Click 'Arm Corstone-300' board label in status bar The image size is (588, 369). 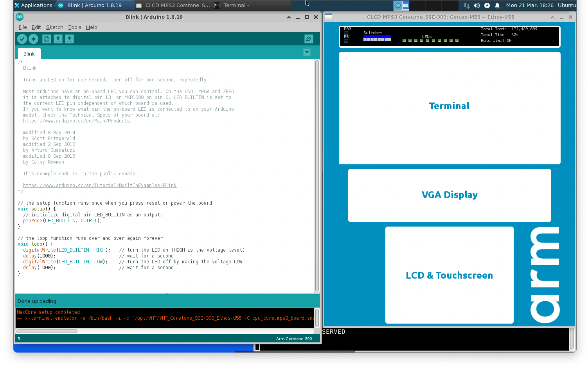pos(294,338)
